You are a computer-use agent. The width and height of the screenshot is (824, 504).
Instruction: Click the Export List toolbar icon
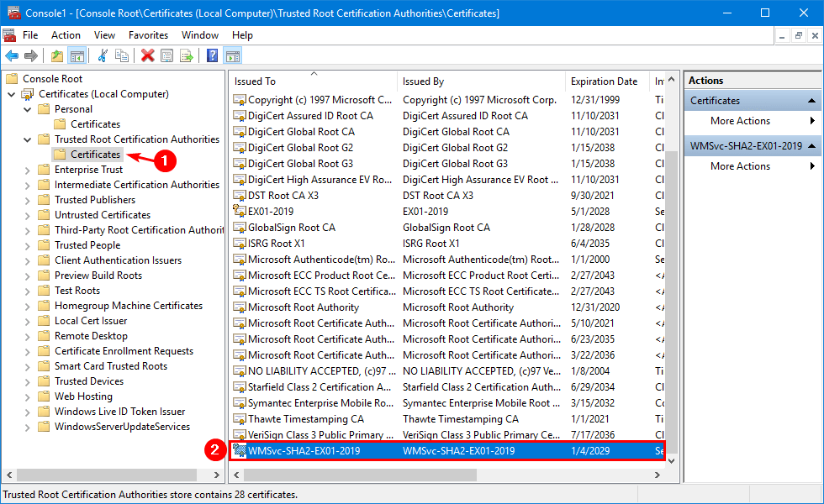186,55
